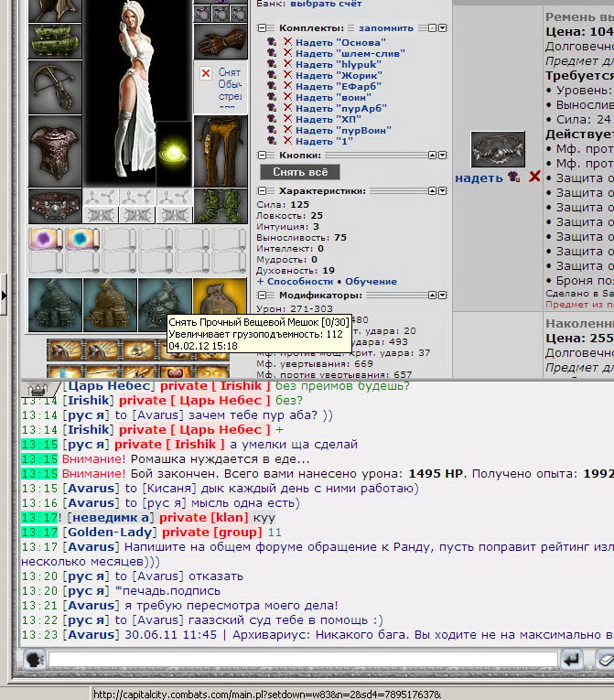Click выбрать счёт bank link
This screenshot has width=614, height=700.
[326, 4]
